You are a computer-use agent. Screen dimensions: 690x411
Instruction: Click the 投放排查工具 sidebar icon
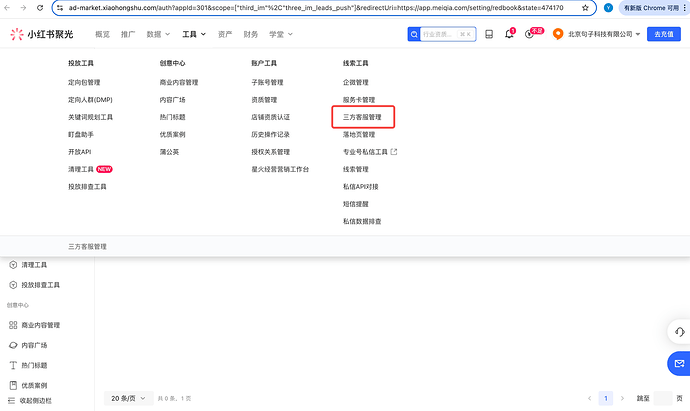(x=13, y=285)
